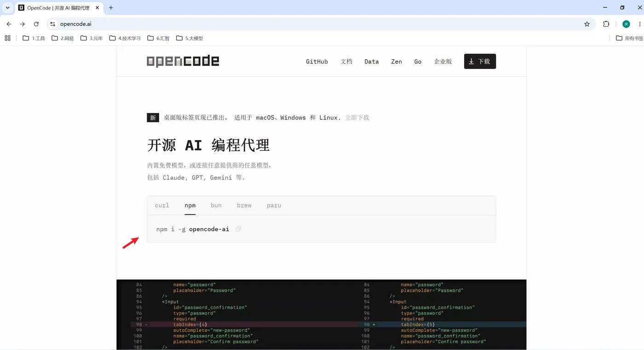Select the OpenCode browser tab
The width and height of the screenshot is (644, 350).
tap(59, 8)
